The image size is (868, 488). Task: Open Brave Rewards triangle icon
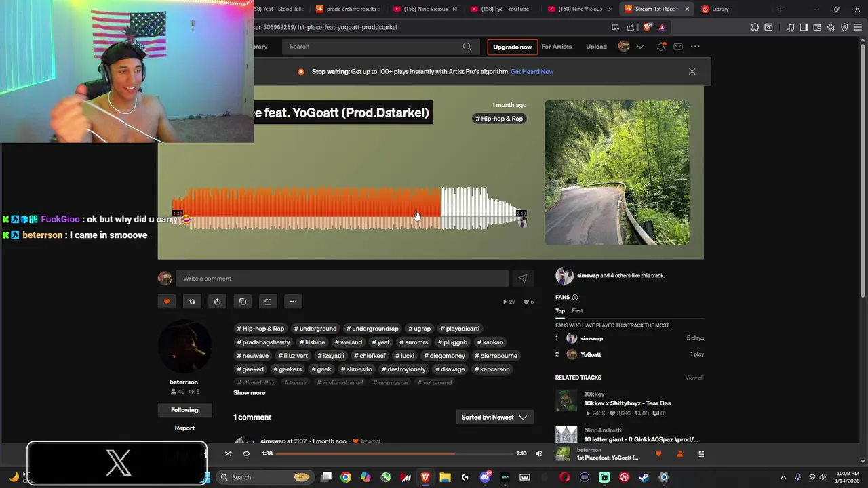point(662,27)
